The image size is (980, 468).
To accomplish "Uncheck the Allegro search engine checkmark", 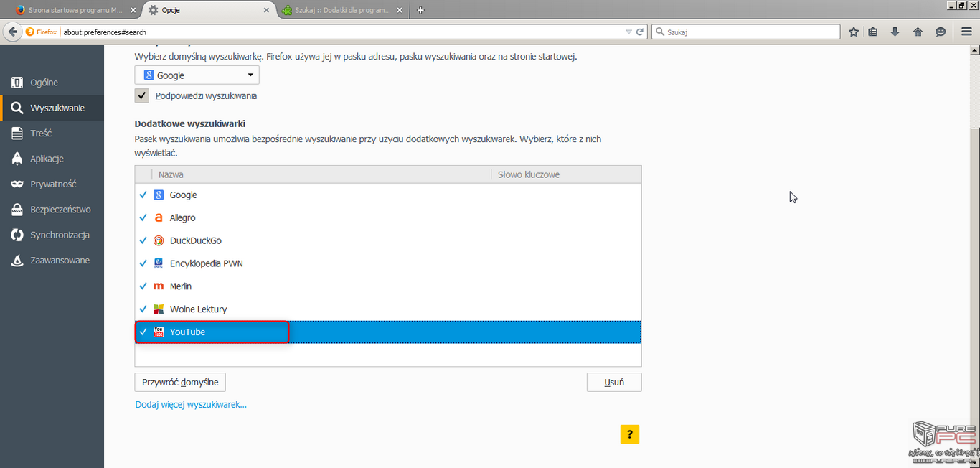I will (x=143, y=218).
